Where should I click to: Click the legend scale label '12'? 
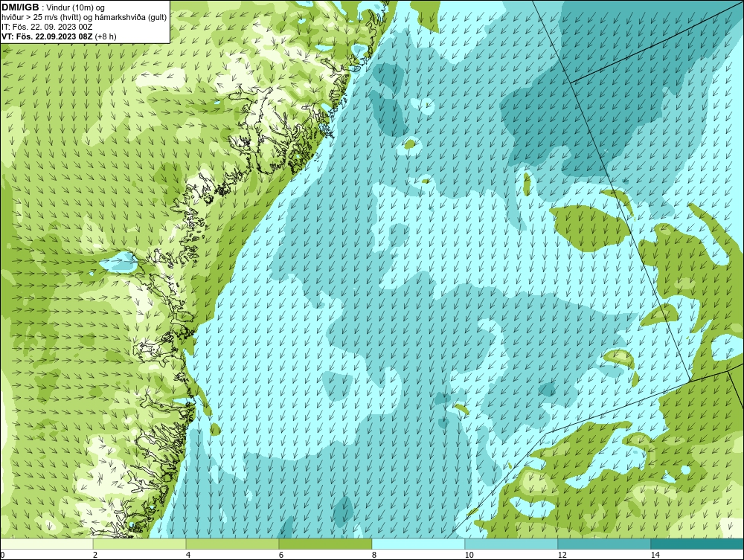[562, 555]
